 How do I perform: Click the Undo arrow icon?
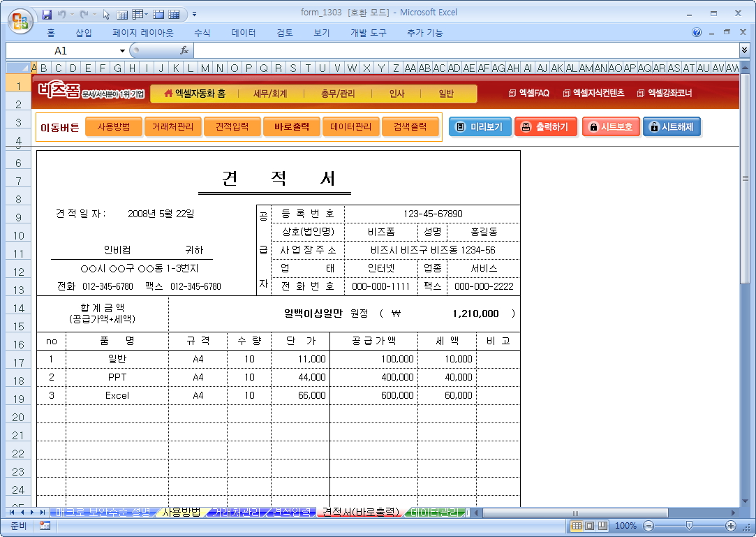tap(62, 14)
